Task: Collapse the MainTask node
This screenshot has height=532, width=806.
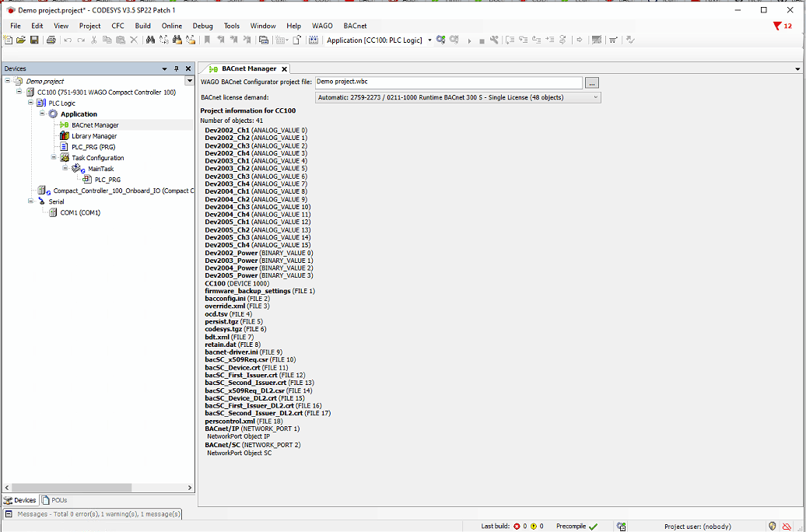Action: pyautogui.click(x=65, y=168)
